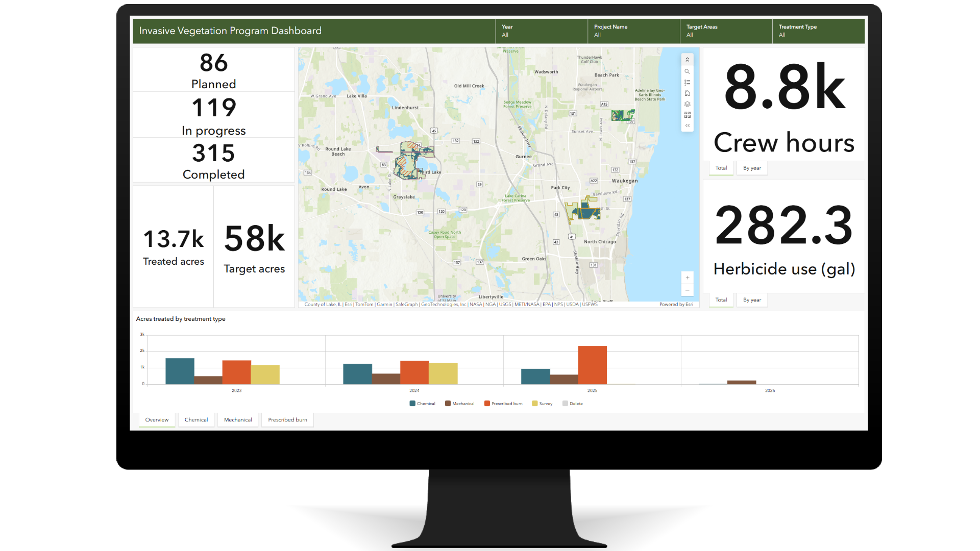980x551 pixels.
Task: Switch to the Chemical tab
Action: click(x=196, y=420)
